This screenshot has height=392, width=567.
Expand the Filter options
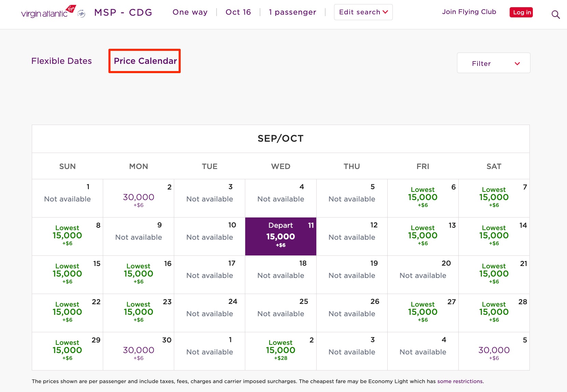(493, 63)
